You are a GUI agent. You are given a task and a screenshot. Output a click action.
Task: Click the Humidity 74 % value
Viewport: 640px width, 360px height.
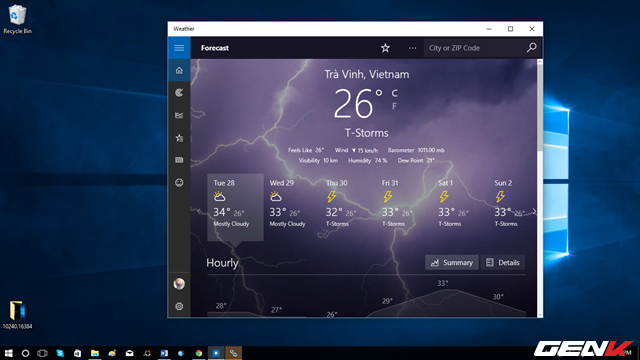(367, 161)
